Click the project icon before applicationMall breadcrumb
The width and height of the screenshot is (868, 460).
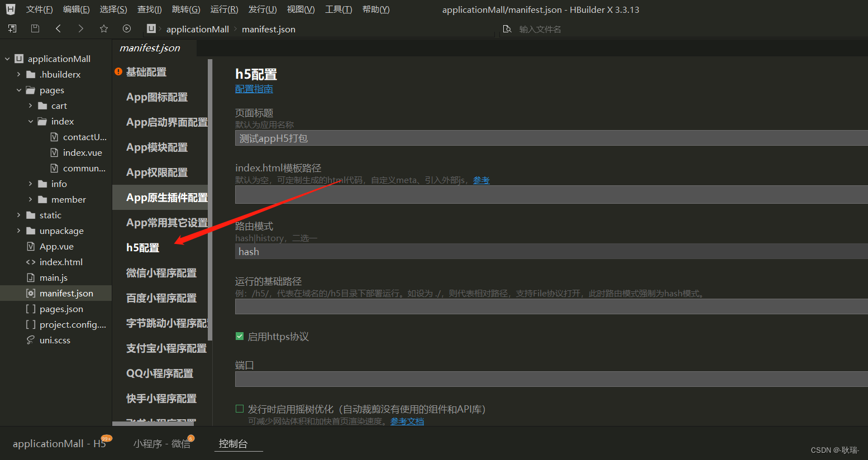(151, 28)
